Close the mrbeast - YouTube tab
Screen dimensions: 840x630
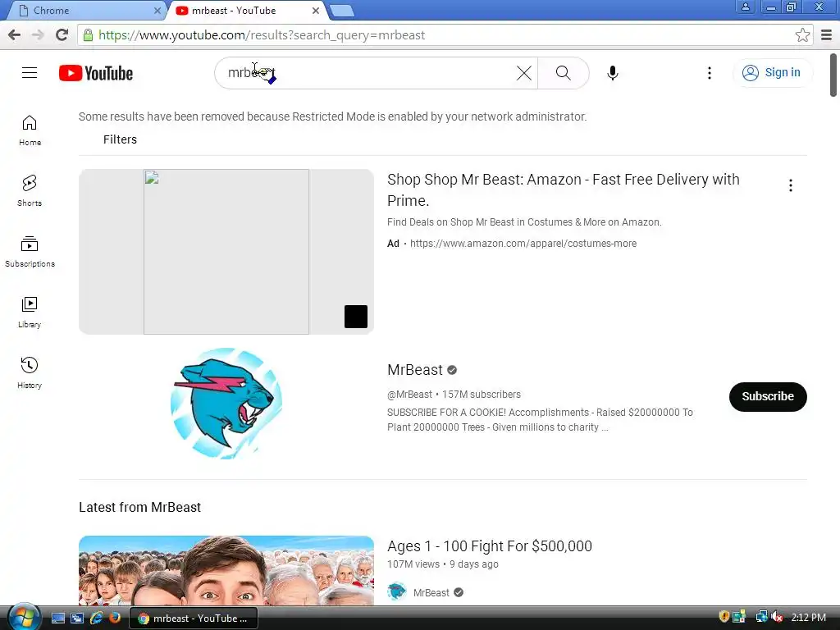click(x=316, y=10)
